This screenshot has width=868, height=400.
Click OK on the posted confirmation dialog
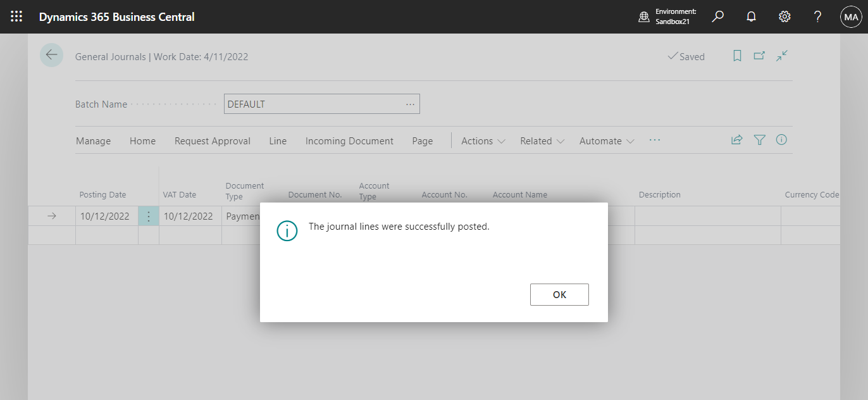tap(559, 294)
